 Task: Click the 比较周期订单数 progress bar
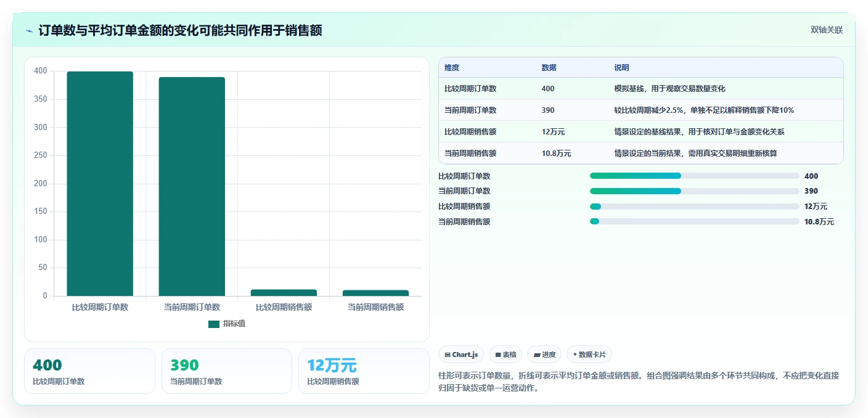pyautogui.click(x=695, y=176)
